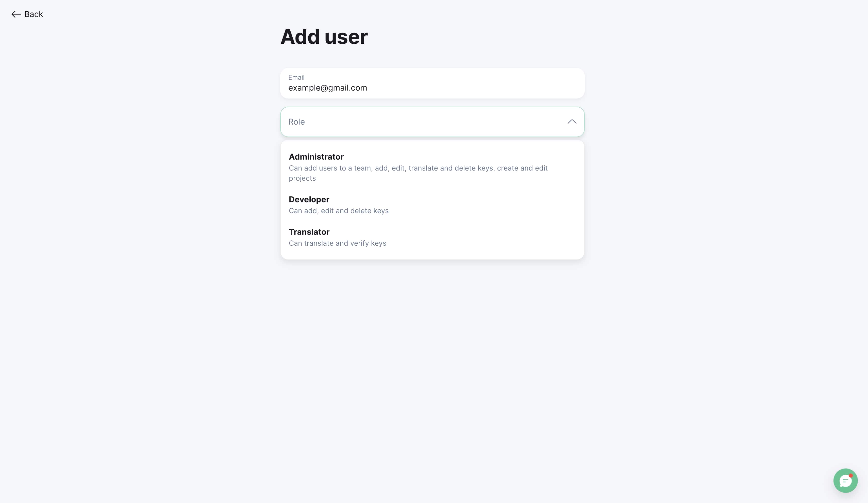
Task: Open the green chat support bubble
Action: (845, 481)
